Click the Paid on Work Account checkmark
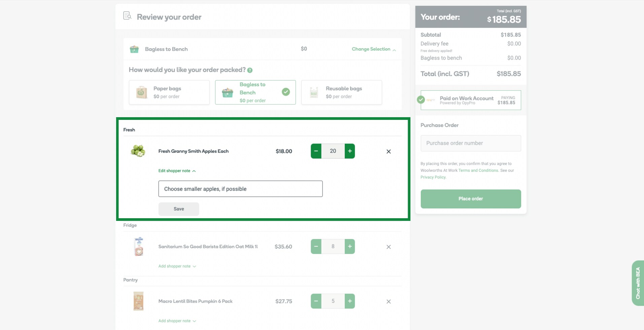Screen dimensions: 644x330 420,99
